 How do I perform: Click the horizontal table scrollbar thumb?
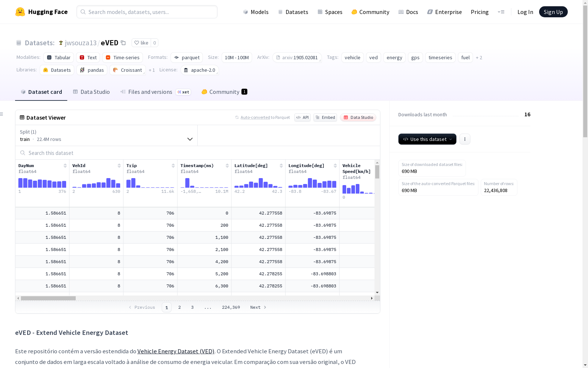pyautogui.click(x=48, y=298)
